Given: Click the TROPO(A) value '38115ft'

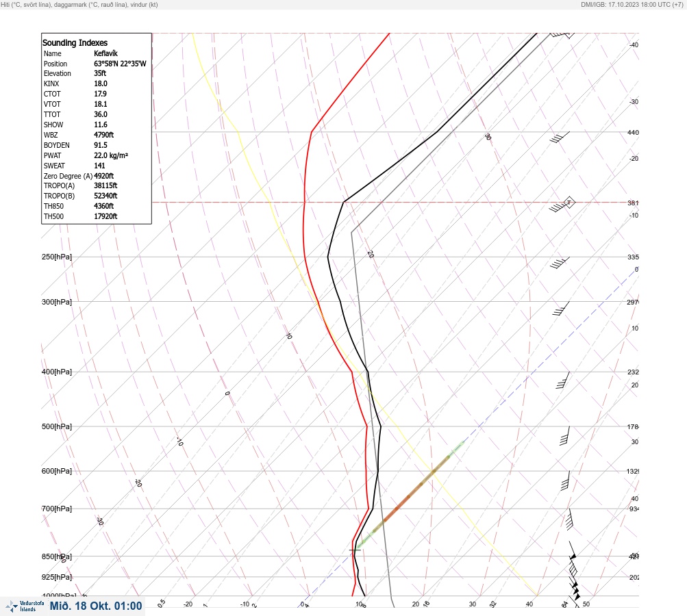Looking at the screenshot, I should pos(105,185).
